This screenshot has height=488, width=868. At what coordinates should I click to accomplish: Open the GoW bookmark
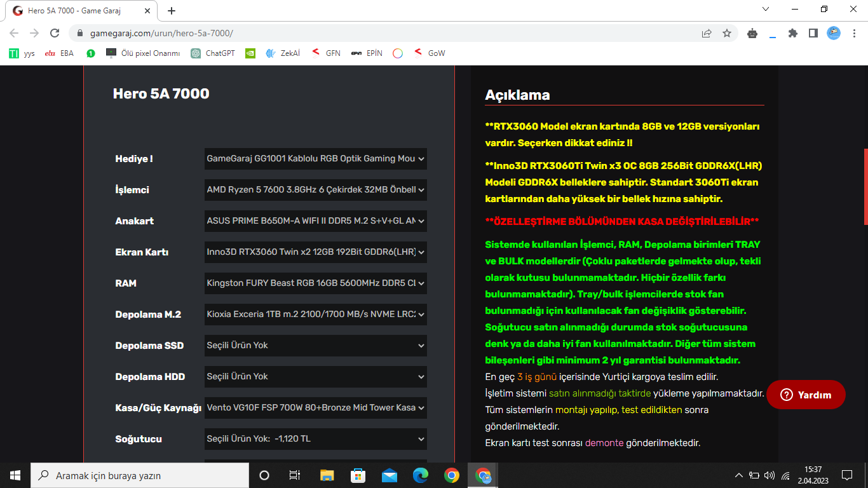point(429,53)
